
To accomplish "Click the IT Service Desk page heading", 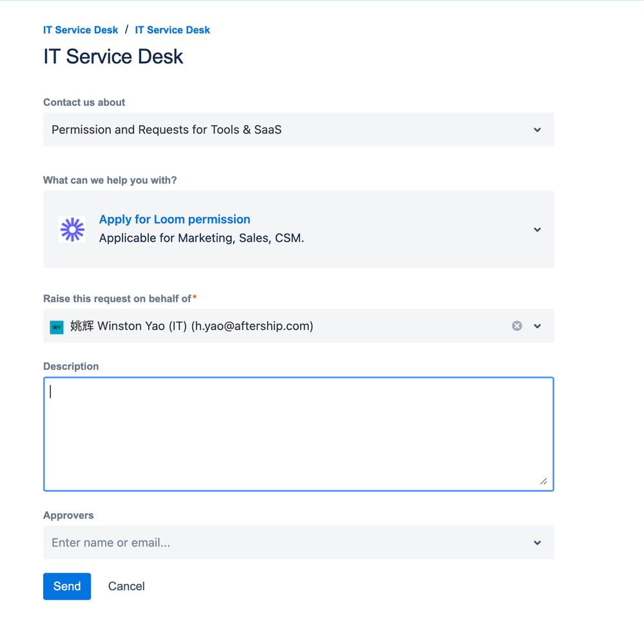I will [113, 56].
